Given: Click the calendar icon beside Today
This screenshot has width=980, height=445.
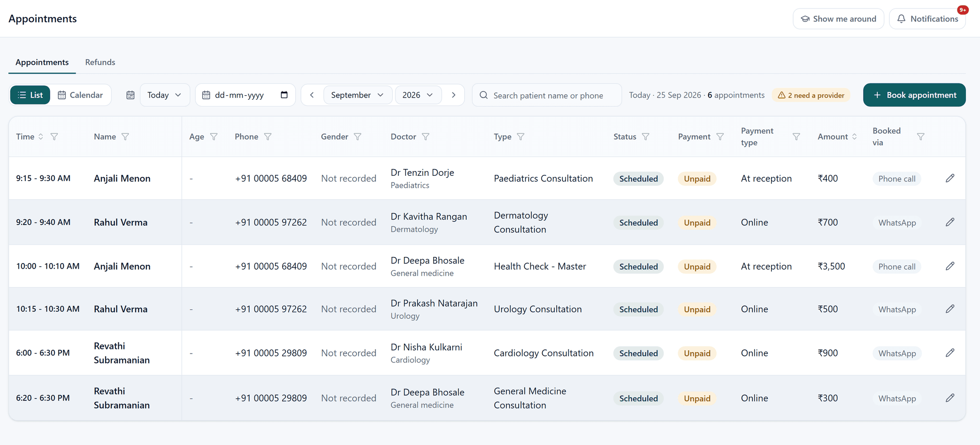Looking at the screenshot, I should pyautogui.click(x=130, y=95).
